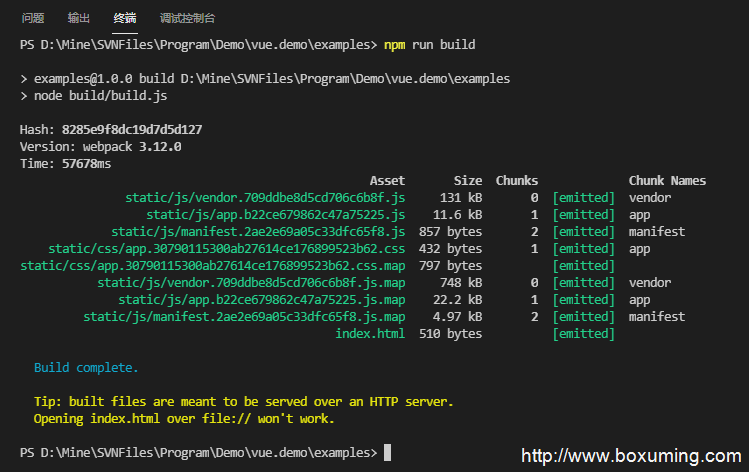
Task: Click the terminal cursor at the prompt
Action: click(x=387, y=452)
